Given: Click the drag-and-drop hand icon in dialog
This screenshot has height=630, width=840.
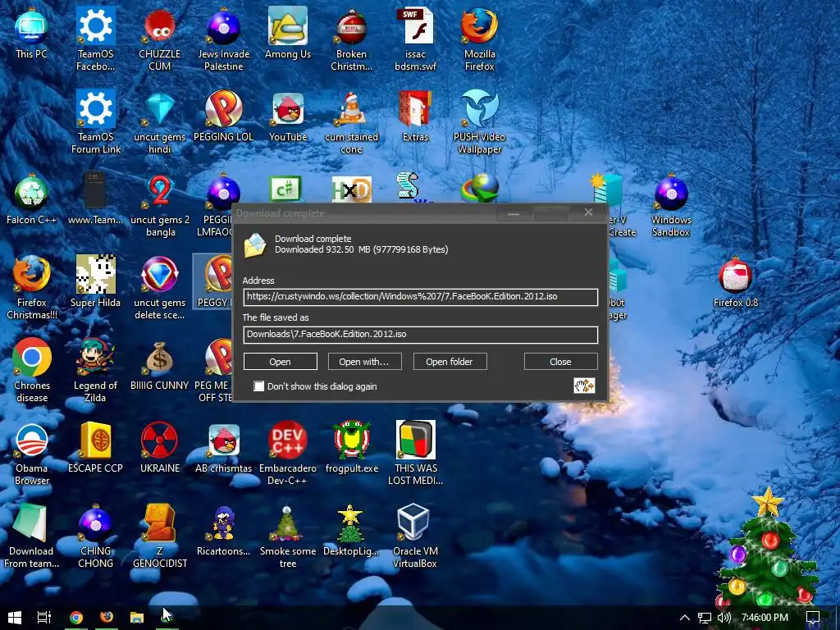Looking at the screenshot, I should pos(584,386).
